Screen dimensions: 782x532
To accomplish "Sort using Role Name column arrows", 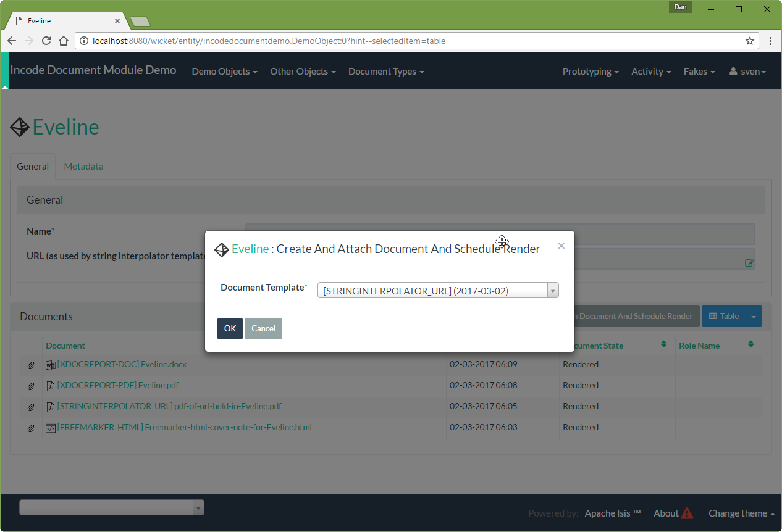I will 750,344.
